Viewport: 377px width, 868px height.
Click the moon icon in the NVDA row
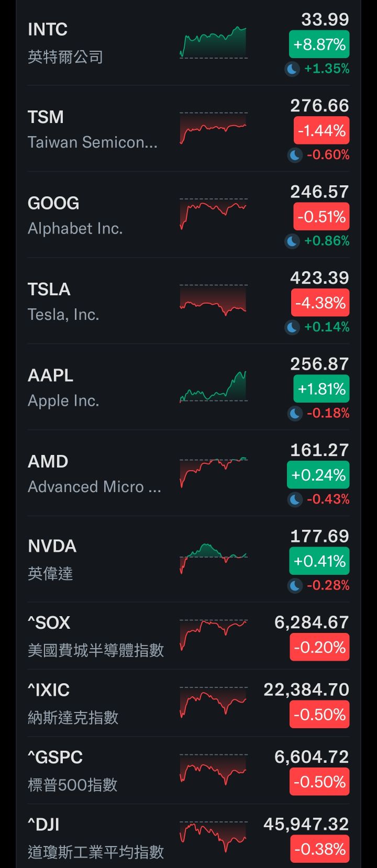pyautogui.click(x=295, y=585)
